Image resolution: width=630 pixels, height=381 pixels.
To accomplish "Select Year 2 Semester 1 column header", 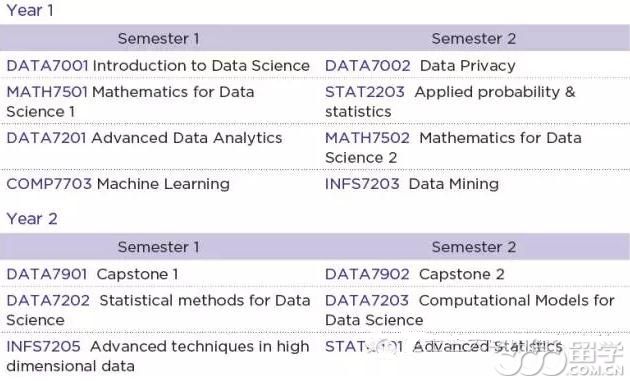I will tap(158, 247).
